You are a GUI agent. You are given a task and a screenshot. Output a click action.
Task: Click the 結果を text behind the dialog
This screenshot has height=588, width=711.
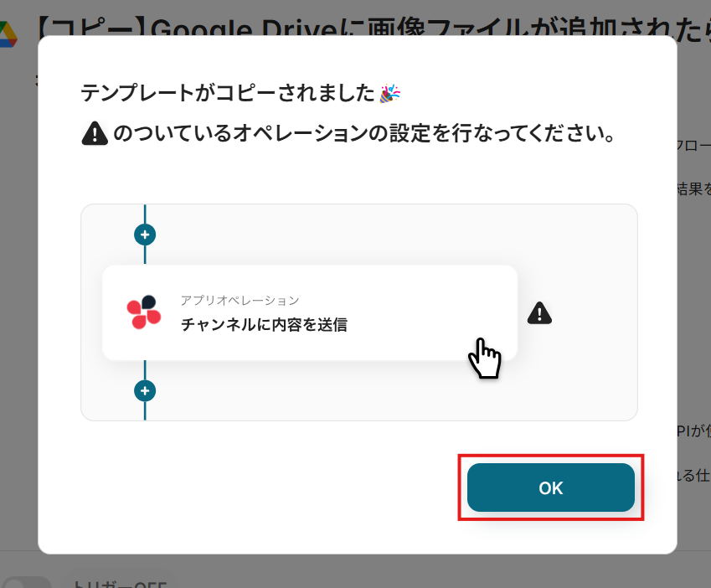point(693,188)
